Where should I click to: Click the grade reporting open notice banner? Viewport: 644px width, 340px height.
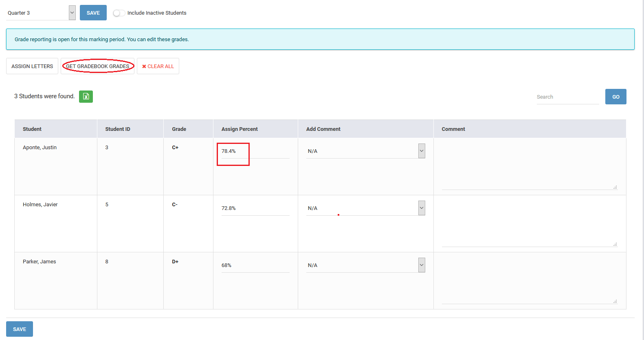[x=320, y=39]
